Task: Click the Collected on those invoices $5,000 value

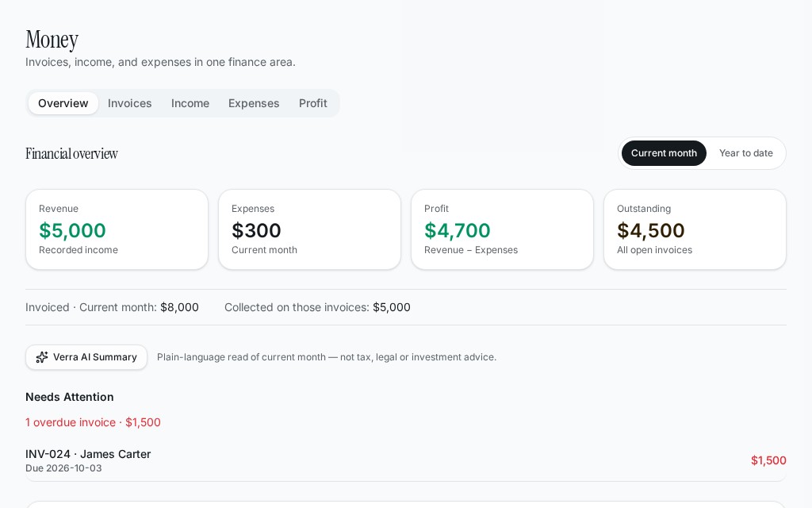Action: pos(392,307)
